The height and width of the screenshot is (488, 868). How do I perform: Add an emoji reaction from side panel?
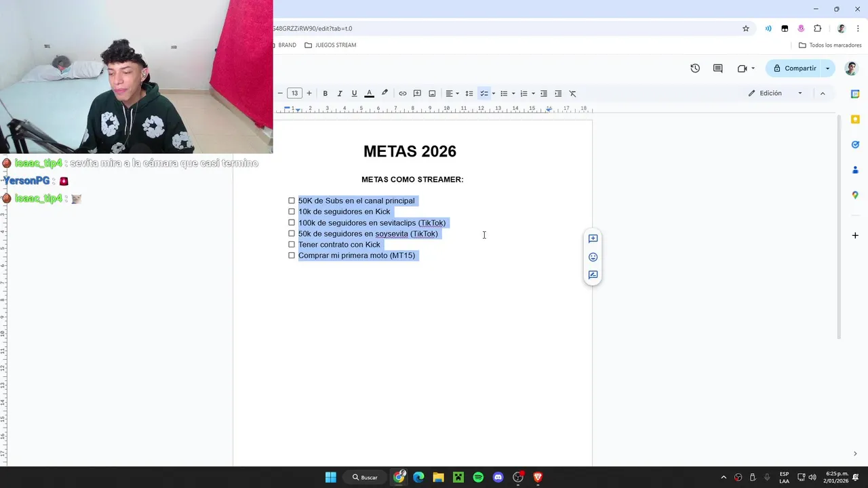click(x=593, y=257)
